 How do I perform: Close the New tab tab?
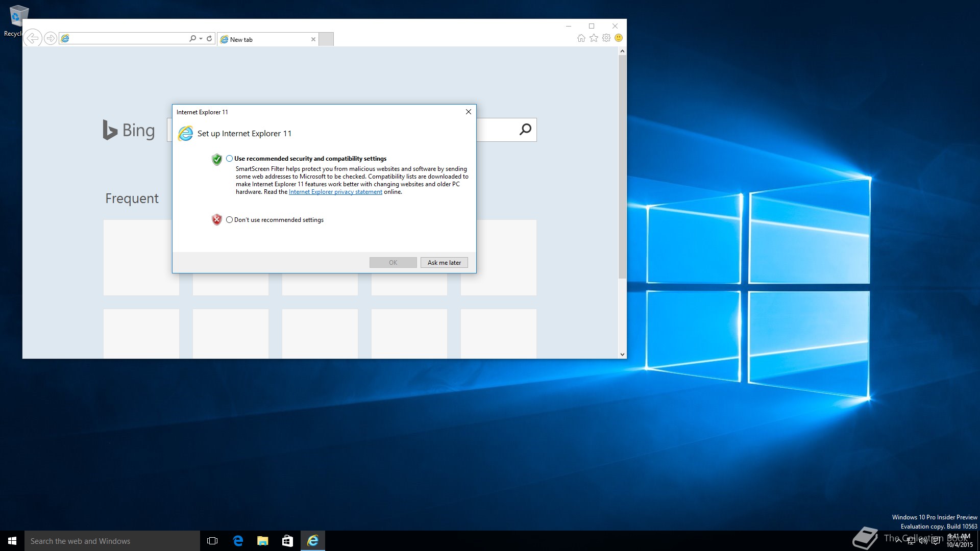[x=313, y=39]
